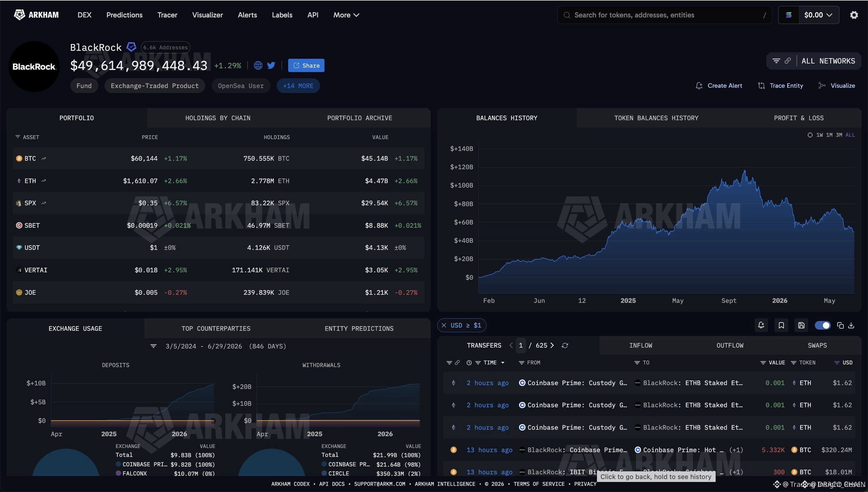The width and height of the screenshot is (868, 492).
Task: Select the 3M chart range
Action: click(839, 135)
